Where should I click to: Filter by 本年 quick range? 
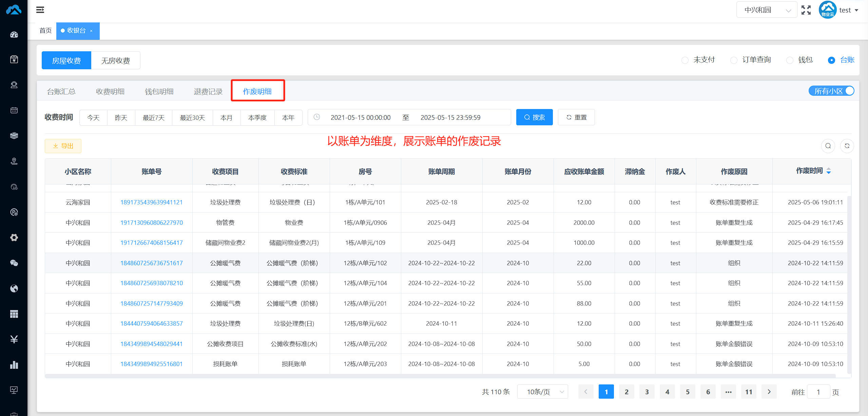[288, 117]
